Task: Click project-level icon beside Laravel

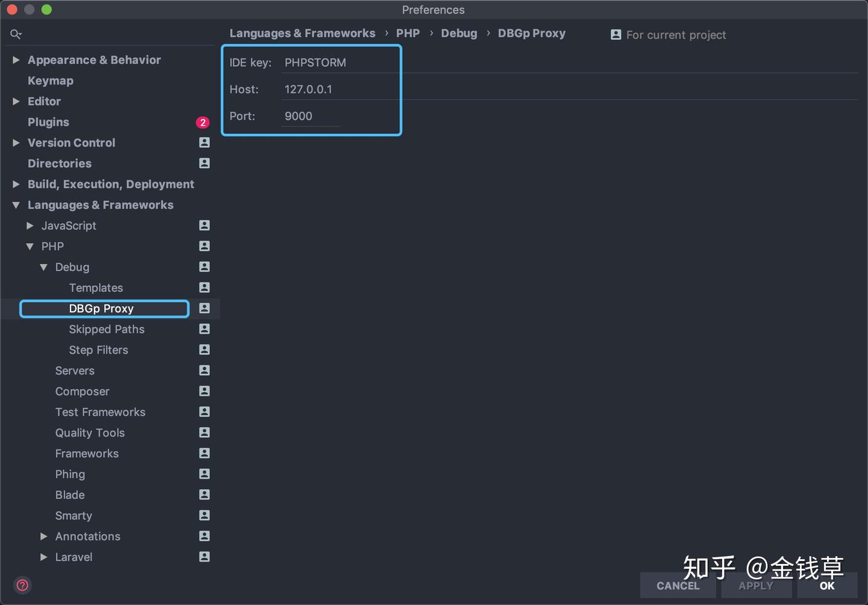Action: (x=204, y=557)
